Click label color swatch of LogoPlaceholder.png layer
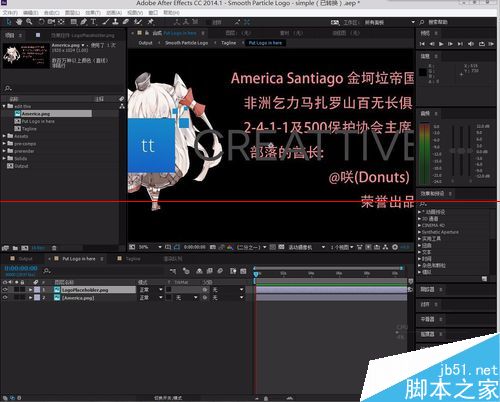Screen dimensions: 500x402 (x=37, y=290)
